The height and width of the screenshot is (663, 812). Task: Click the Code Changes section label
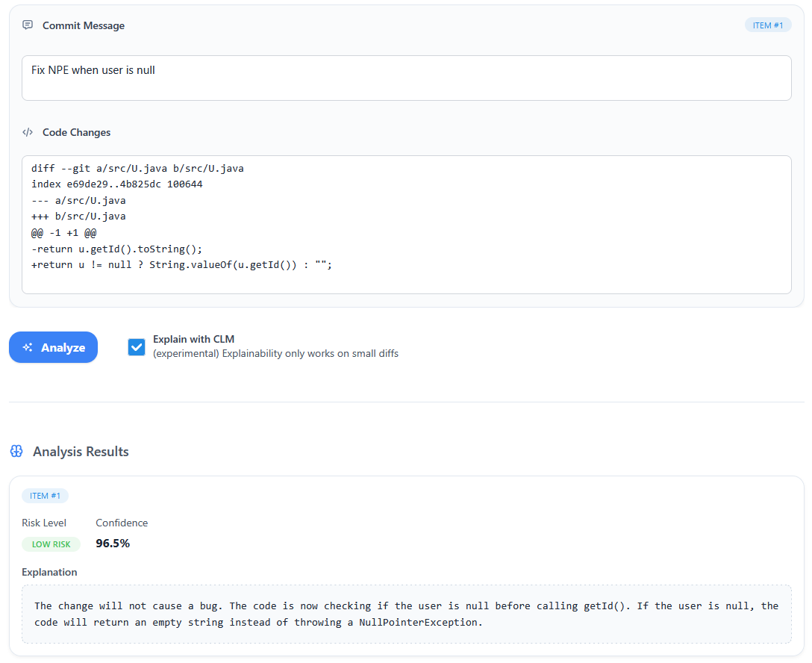coord(76,132)
